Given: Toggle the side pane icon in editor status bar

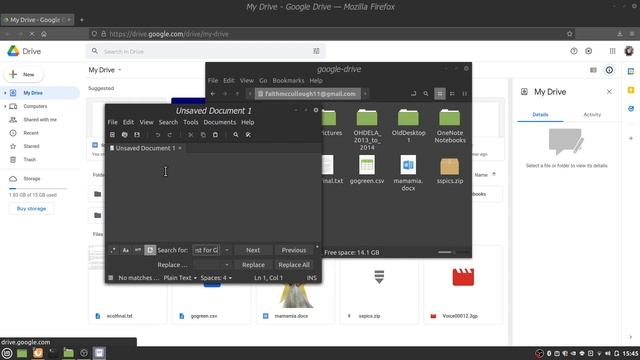Looking at the screenshot, I should 111,278.
